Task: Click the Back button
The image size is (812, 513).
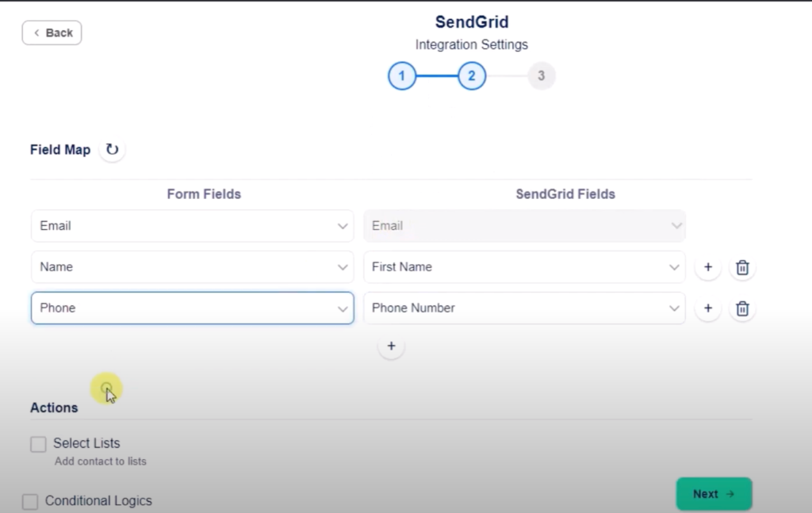Action: tap(52, 33)
